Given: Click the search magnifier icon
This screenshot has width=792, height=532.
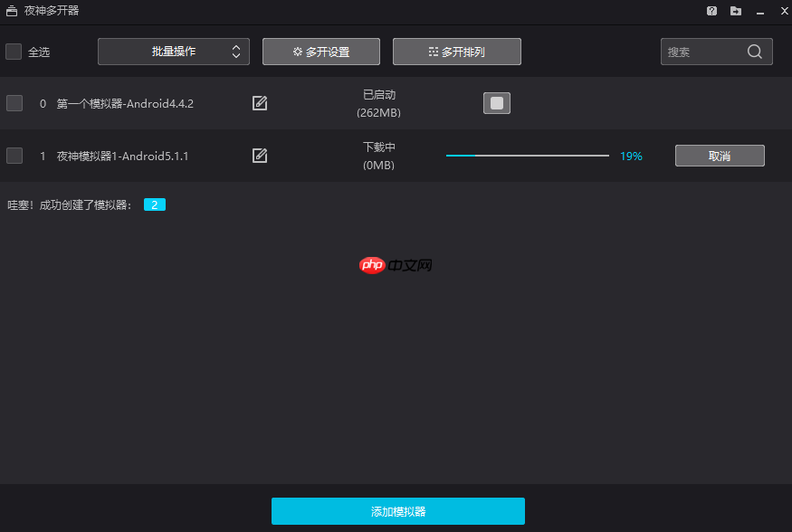Looking at the screenshot, I should [x=755, y=52].
